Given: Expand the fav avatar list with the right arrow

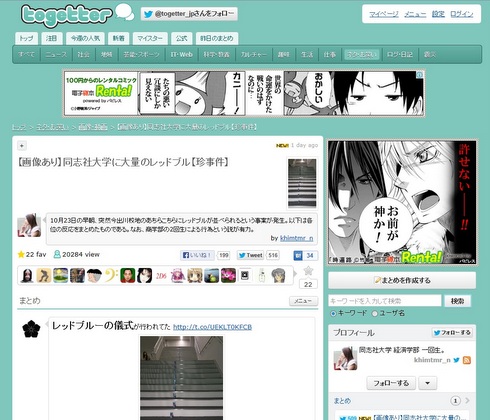Looking at the screenshot, I should tap(295, 274).
